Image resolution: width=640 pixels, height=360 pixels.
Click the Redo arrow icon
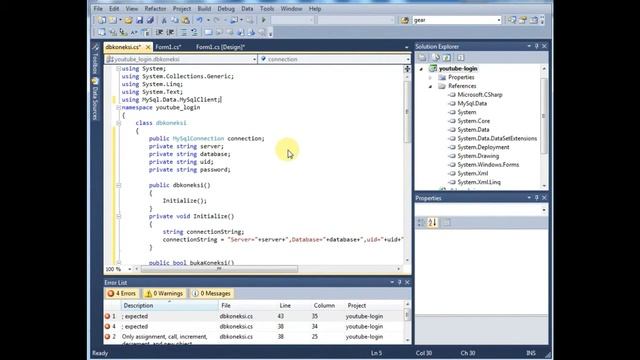(217, 20)
